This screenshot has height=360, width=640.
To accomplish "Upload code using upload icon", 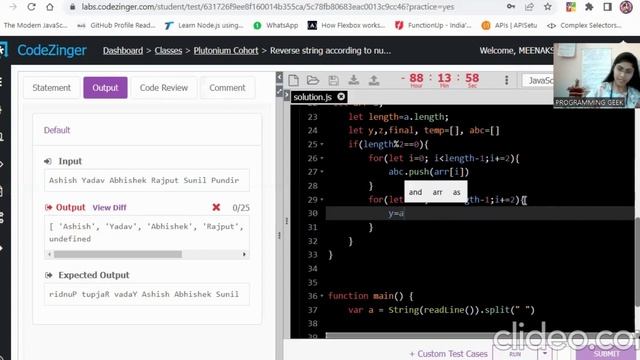I will (374, 80).
